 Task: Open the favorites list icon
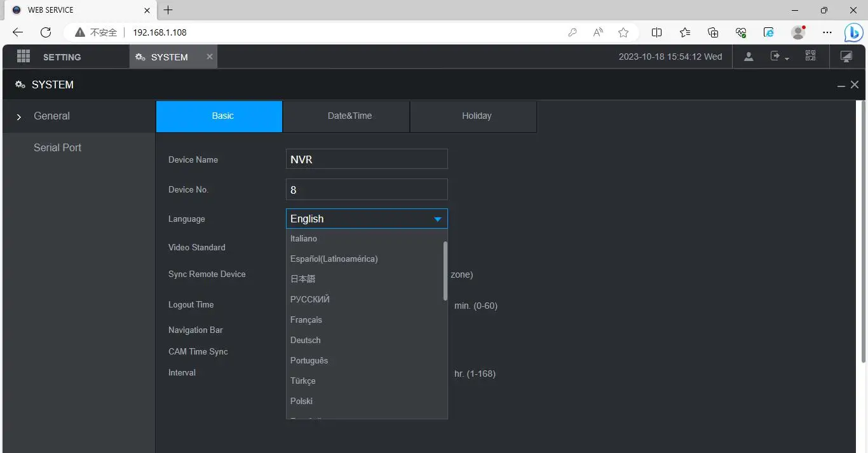click(x=685, y=32)
